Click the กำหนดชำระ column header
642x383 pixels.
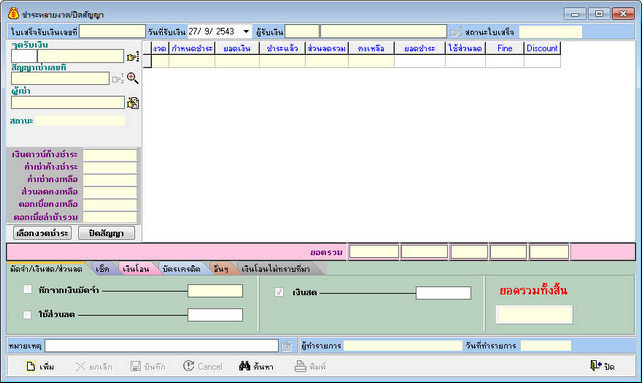(192, 48)
